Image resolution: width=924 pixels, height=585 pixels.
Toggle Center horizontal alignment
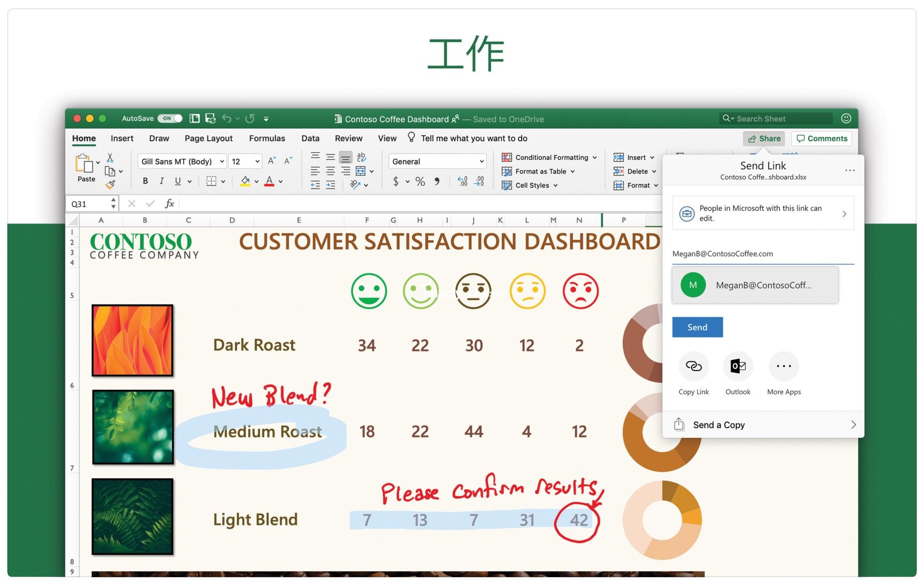[x=330, y=171]
